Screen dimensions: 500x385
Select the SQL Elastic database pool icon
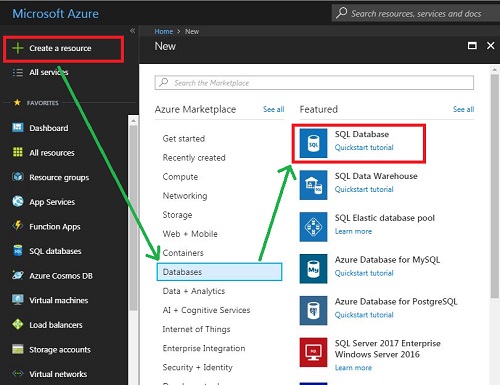point(313,227)
